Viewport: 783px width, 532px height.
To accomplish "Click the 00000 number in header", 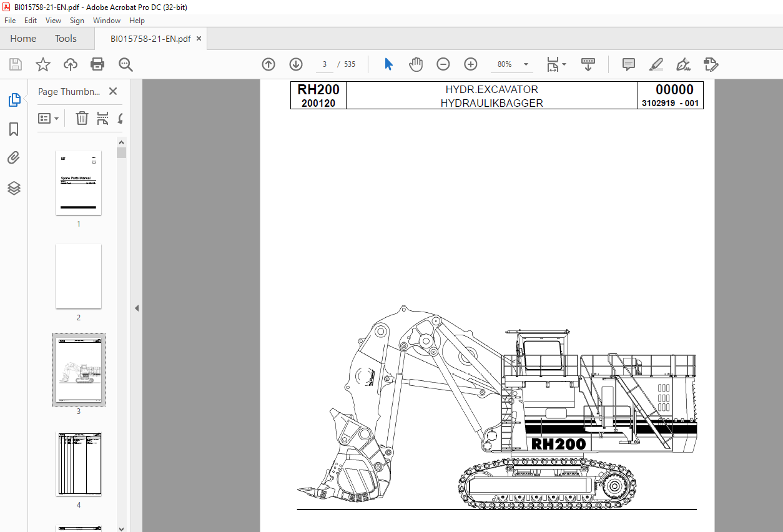I will (674, 90).
